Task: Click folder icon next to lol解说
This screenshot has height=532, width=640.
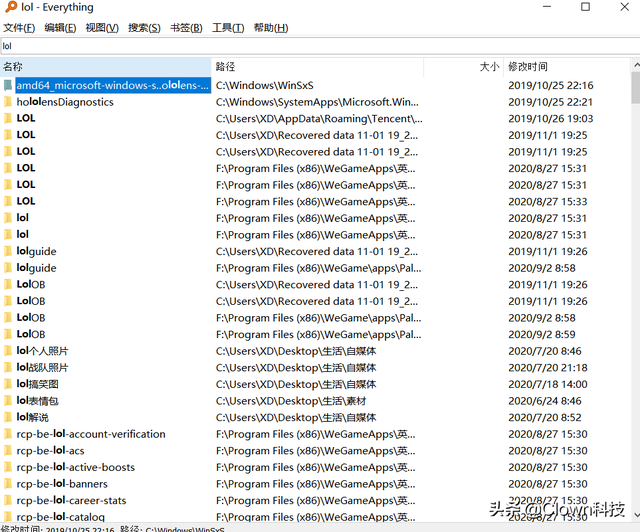Action: click(x=8, y=417)
